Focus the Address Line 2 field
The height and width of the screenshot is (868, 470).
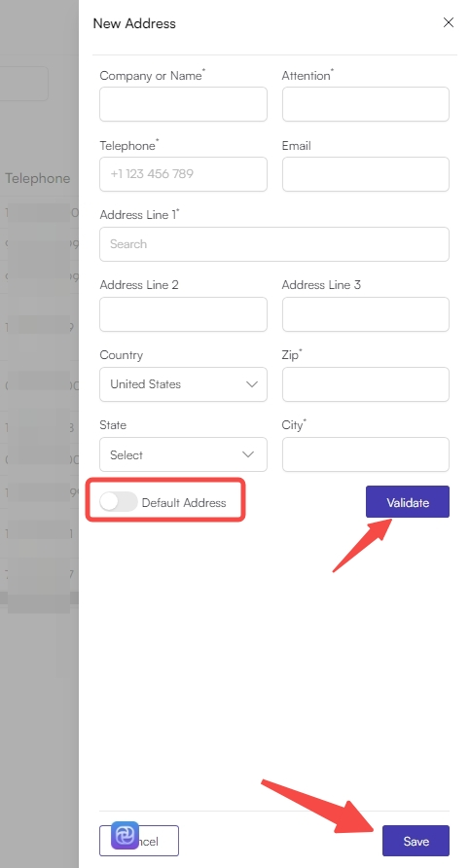pos(183,314)
